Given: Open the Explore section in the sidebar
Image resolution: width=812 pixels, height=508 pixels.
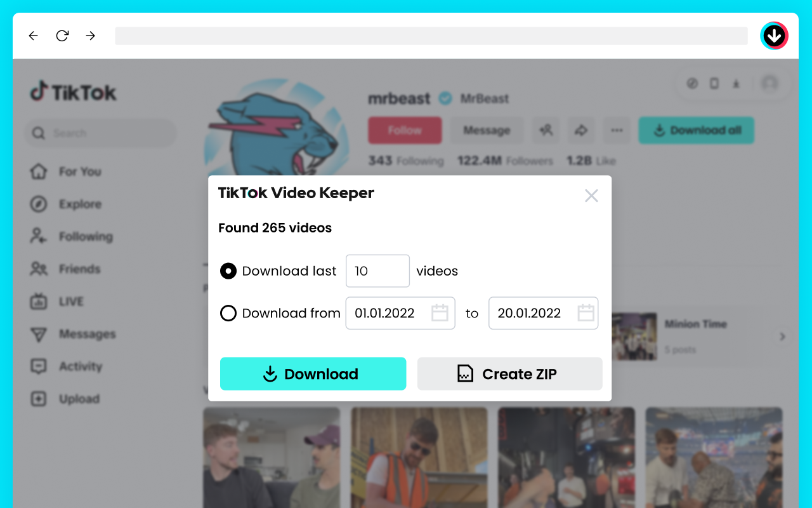Looking at the screenshot, I should pos(80,204).
